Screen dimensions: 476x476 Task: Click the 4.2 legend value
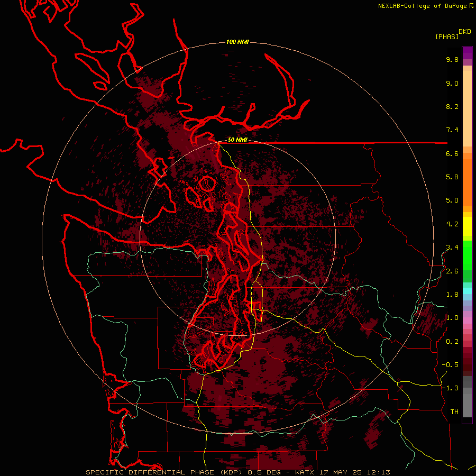[452, 224]
